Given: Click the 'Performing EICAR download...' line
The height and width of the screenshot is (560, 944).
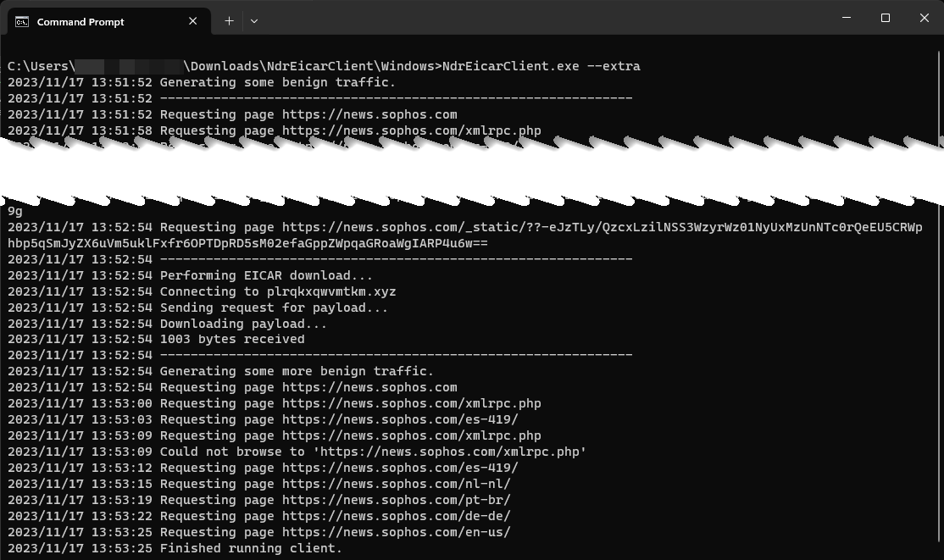Looking at the screenshot, I should click(266, 275).
